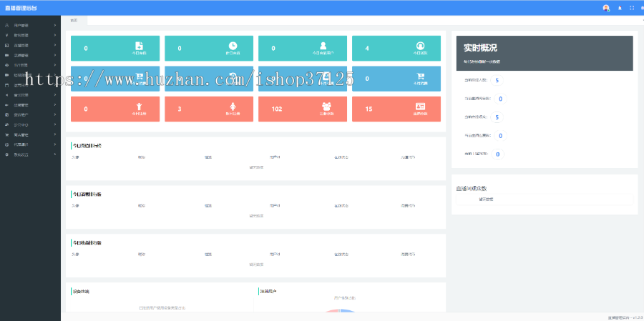Click the group icon on card showing 102
The image size is (644, 321).
(327, 107)
